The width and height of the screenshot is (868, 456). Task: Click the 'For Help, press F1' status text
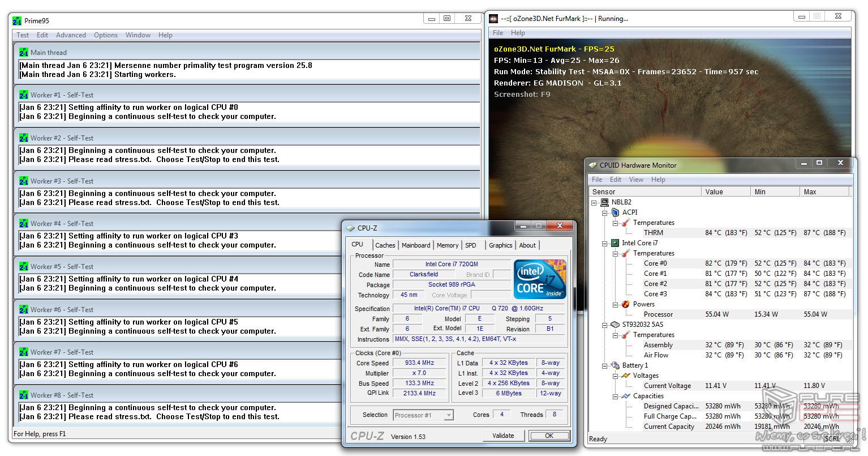tap(40, 434)
